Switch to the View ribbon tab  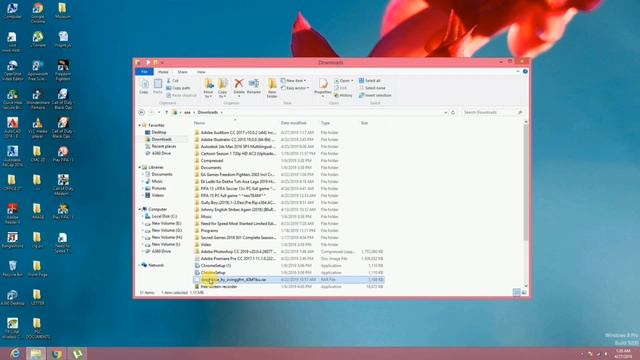click(x=201, y=72)
